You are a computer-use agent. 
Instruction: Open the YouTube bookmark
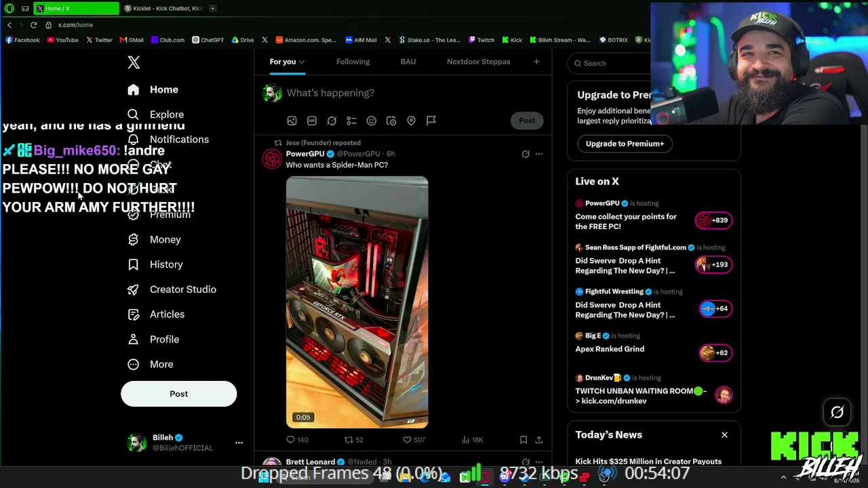pyautogui.click(x=62, y=40)
